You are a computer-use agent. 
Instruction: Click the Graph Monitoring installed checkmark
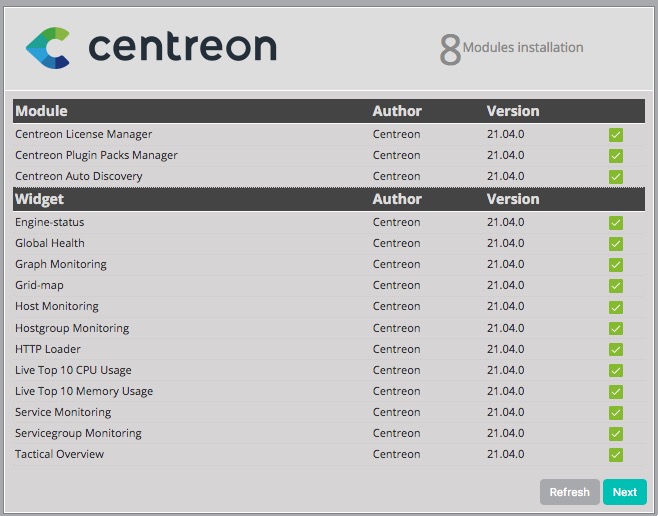(x=616, y=265)
